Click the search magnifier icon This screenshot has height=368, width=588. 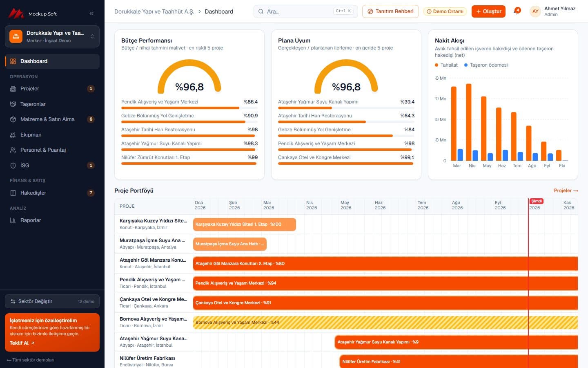click(261, 11)
